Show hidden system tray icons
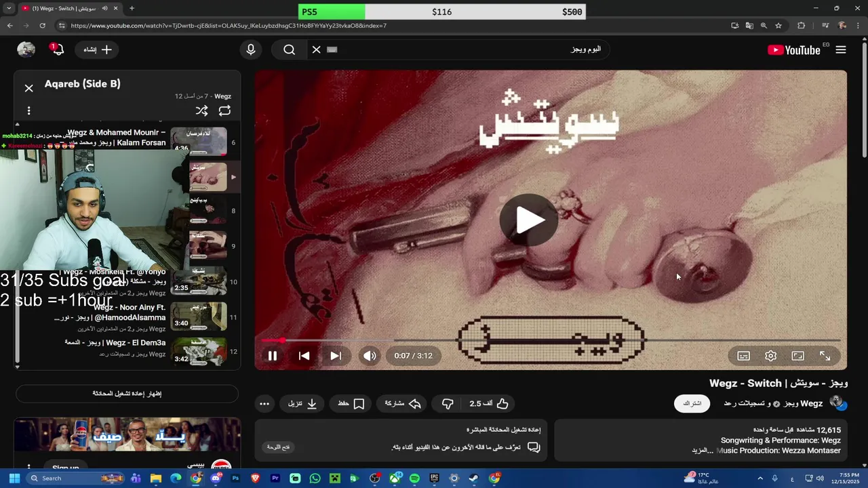This screenshot has height=488, width=868. (759, 479)
